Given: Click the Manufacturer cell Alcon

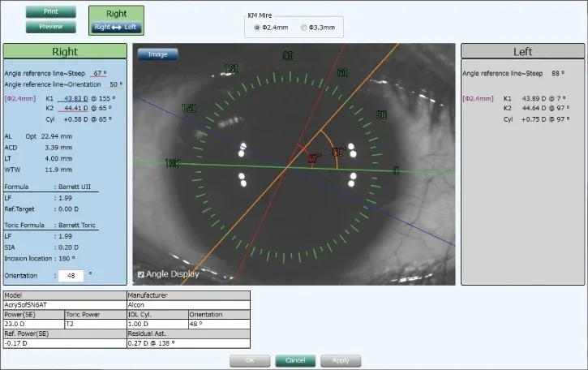Looking at the screenshot, I should click(189, 305).
